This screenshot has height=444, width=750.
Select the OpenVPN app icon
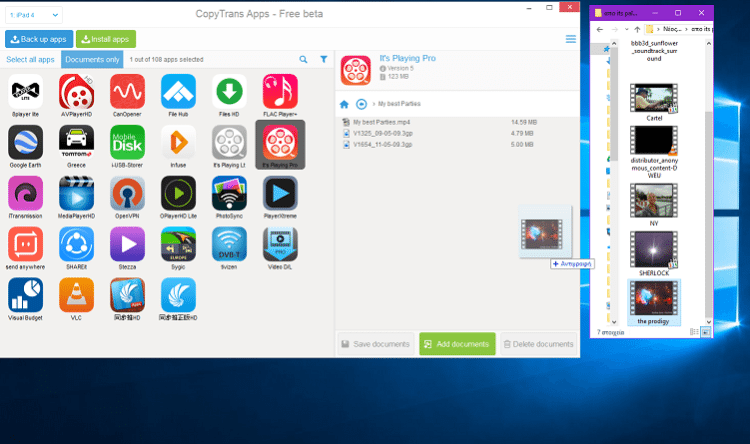127,193
